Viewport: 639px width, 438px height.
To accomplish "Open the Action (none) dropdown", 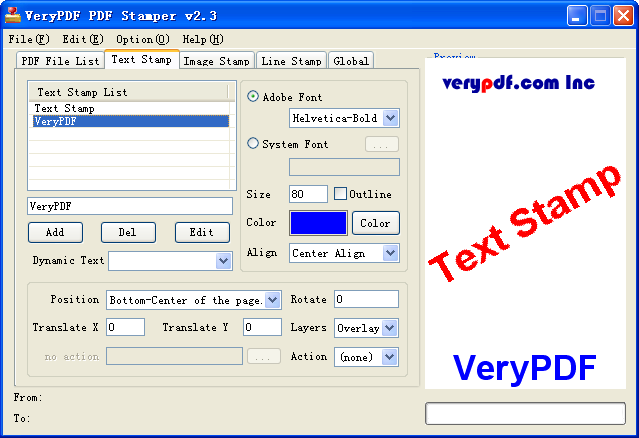I will click(390, 357).
